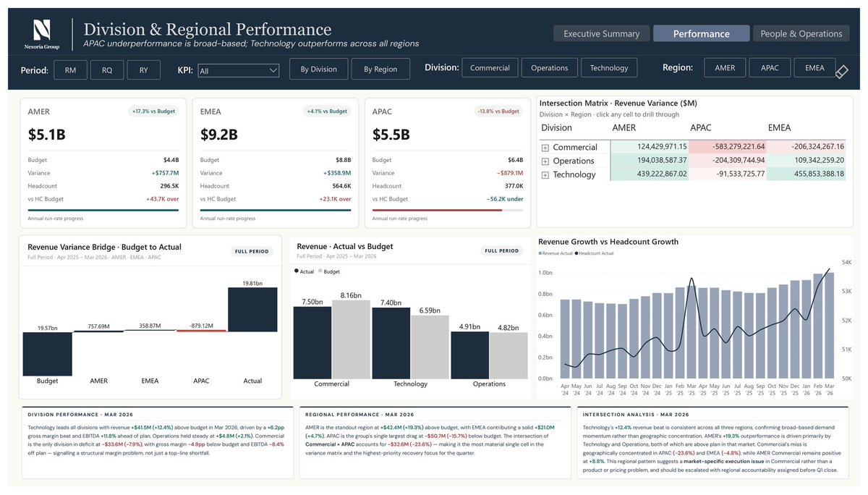868x495 pixels.
Task: Select the RM period option
Action: tap(71, 69)
